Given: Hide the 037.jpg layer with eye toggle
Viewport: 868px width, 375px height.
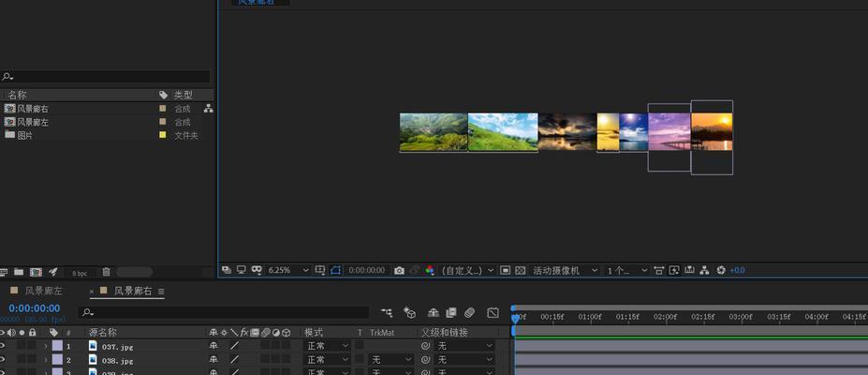Looking at the screenshot, I should [x=2, y=346].
